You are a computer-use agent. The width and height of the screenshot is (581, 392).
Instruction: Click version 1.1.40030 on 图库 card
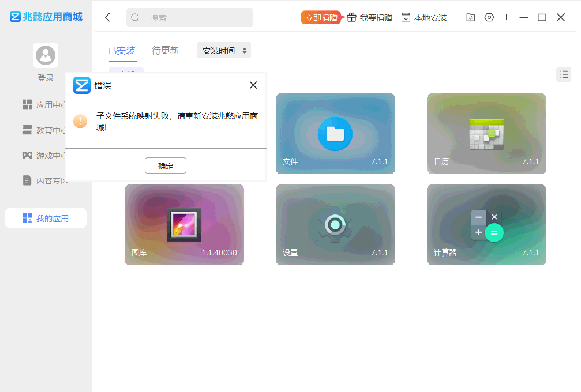219,252
